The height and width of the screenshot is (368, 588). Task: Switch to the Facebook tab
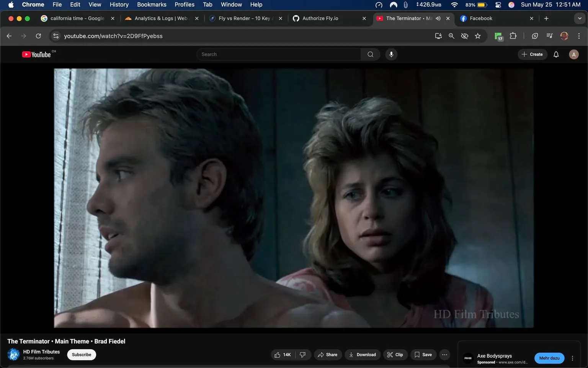(481, 18)
